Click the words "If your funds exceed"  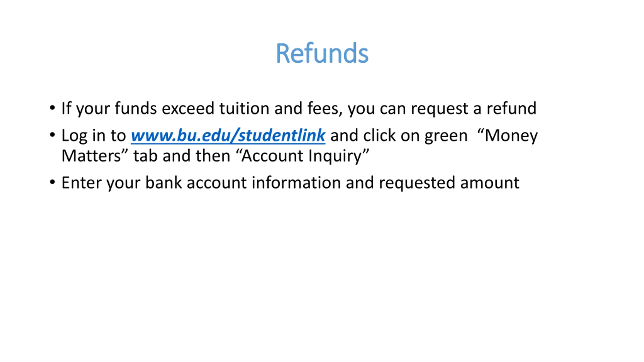click(138, 108)
